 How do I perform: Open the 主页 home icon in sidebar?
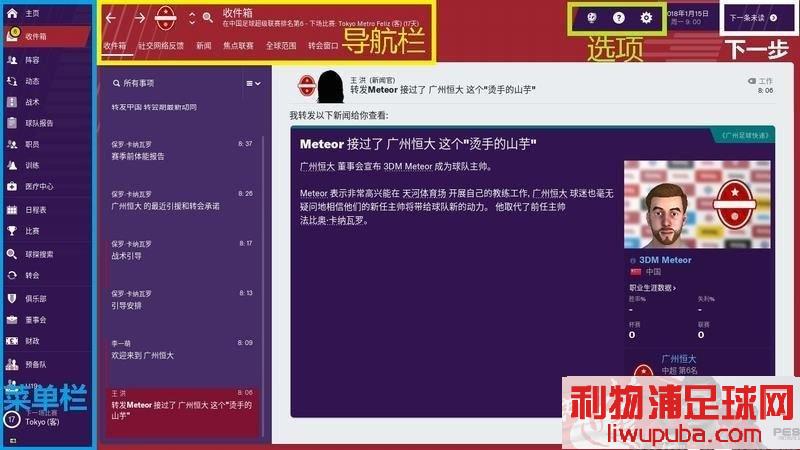pos(12,13)
